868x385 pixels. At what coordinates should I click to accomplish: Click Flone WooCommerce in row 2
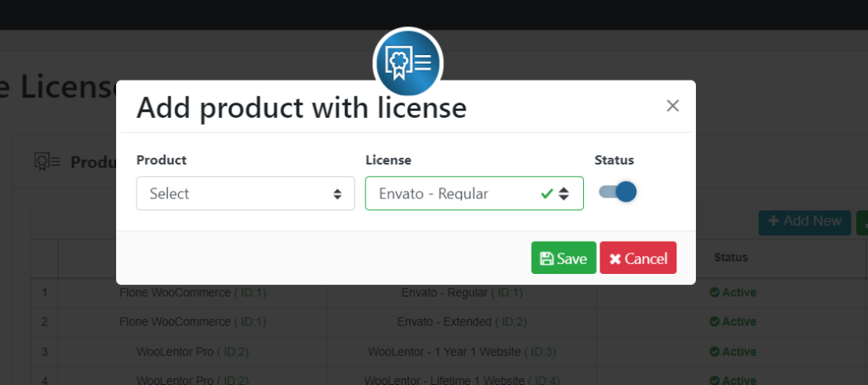pyautogui.click(x=192, y=322)
